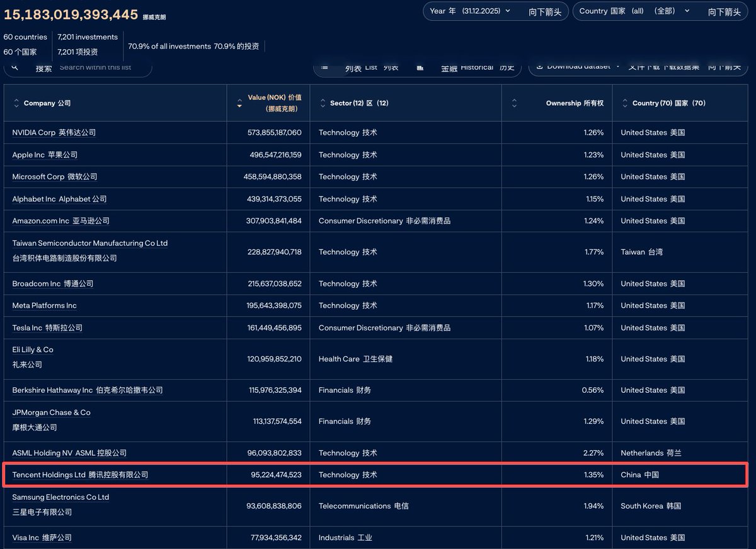Open the Berkshire Hathaway Inc link
This screenshot has height=549, width=756.
pos(88,390)
